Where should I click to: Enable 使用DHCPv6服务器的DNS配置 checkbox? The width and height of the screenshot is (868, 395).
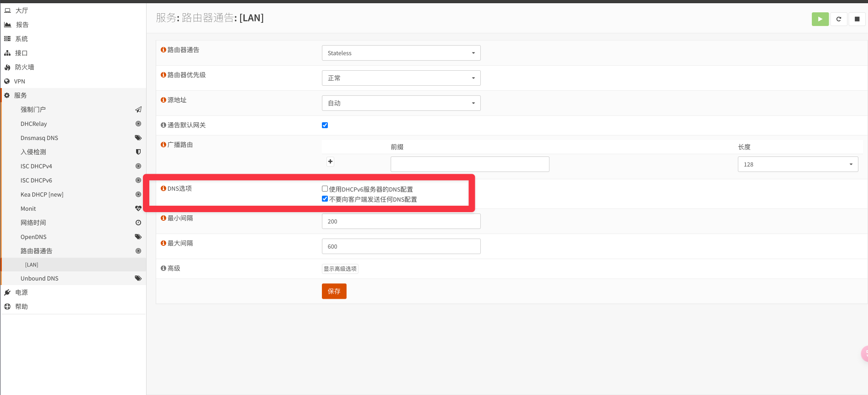(325, 188)
